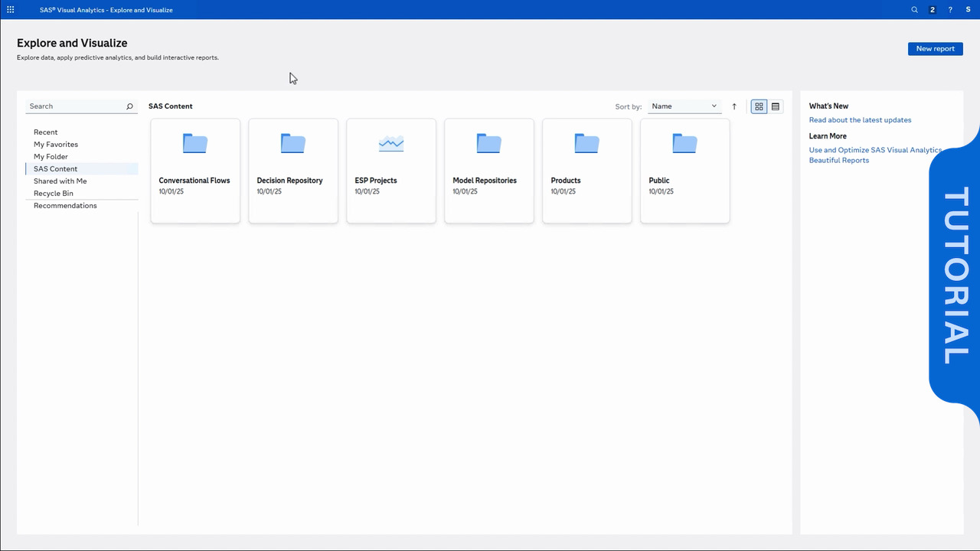This screenshot has height=551, width=980.
Task: Open notifications badge showing 2
Action: [x=932, y=10]
